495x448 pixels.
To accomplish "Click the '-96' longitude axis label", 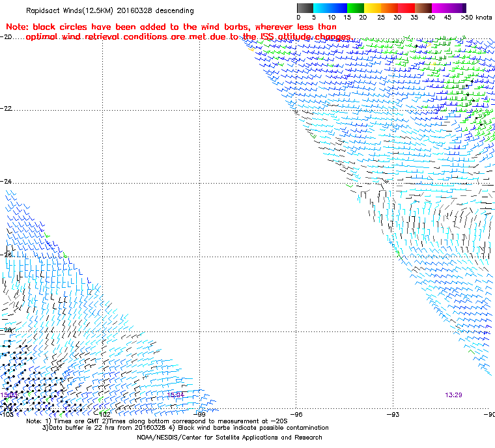I will coord(296,414).
